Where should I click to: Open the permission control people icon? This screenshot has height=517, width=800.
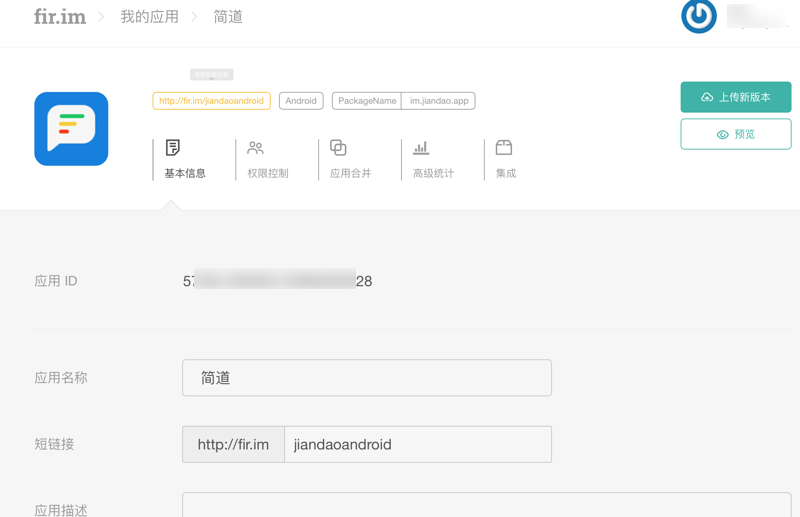tap(255, 148)
